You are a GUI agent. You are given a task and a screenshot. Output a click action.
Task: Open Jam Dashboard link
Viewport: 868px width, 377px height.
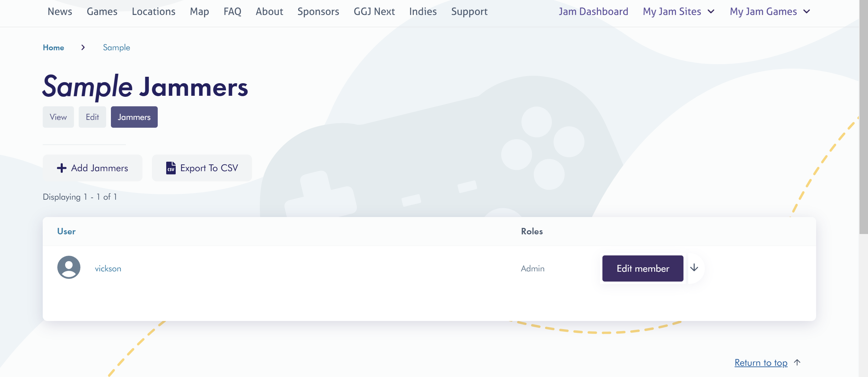[593, 12]
